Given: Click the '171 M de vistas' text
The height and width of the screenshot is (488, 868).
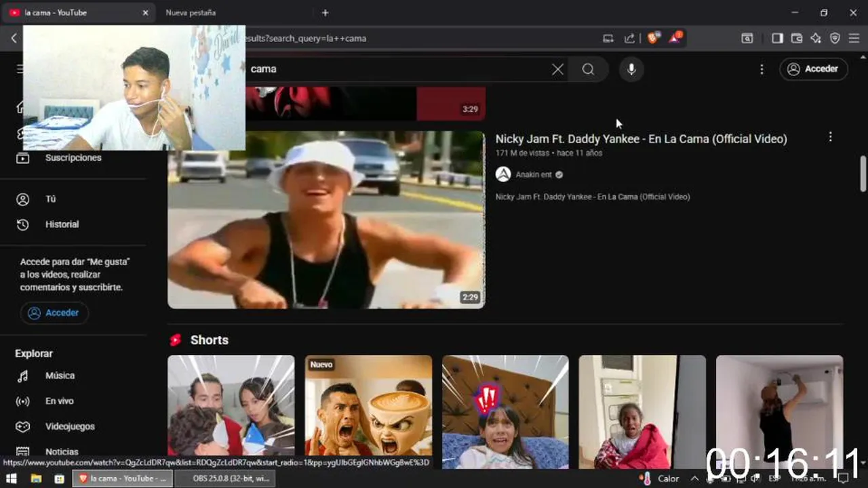Looking at the screenshot, I should [522, 153].
